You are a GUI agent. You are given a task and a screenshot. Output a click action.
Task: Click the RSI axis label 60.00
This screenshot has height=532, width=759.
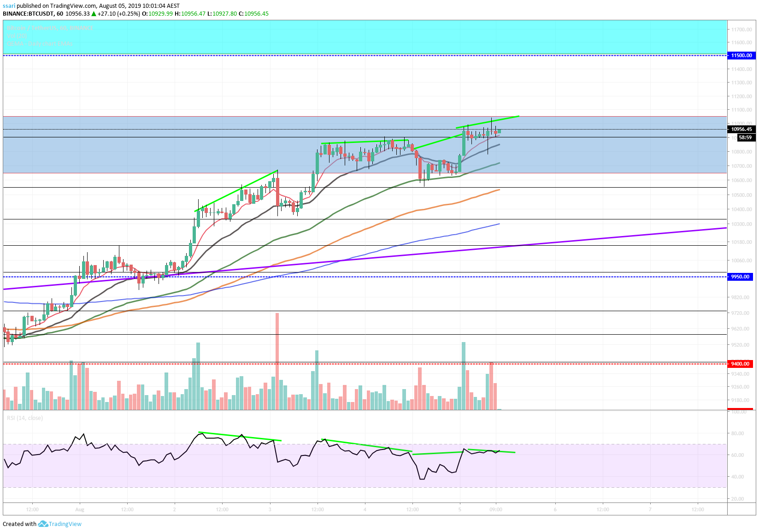click(737, 455)
